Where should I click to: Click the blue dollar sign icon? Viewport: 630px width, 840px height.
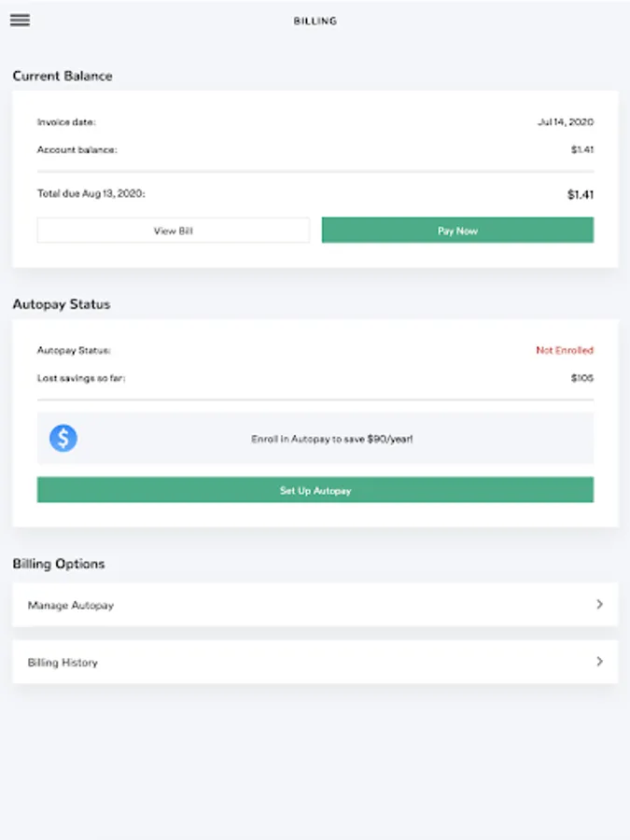[63, 438]
